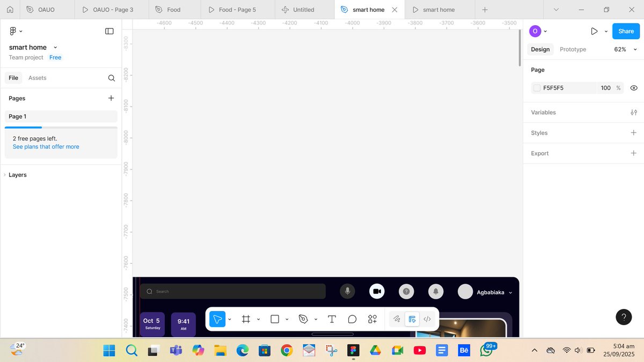Go to the Figma home tab

click(x=10, y=10)
